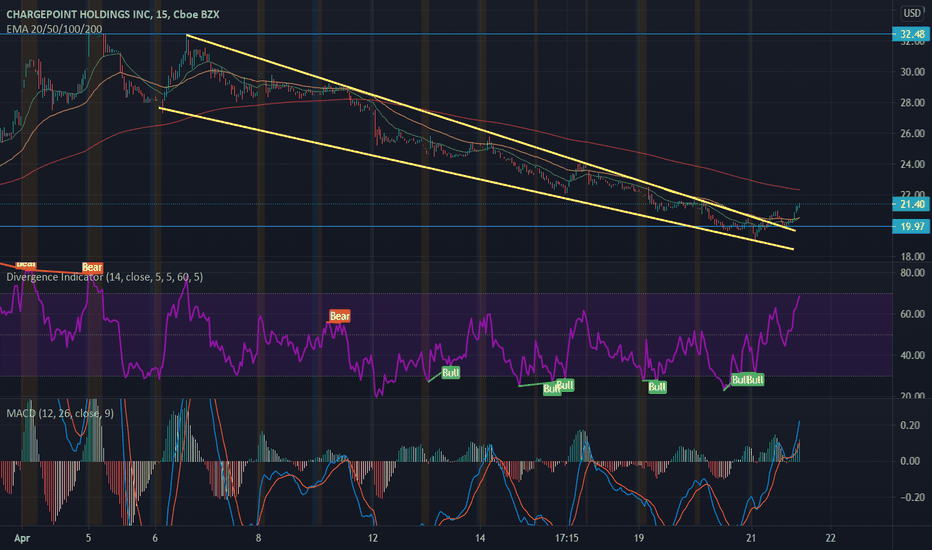Click the 18.00 price scale value
Image resolution: width=932 pixels, height=550 pixels.
tap(912, 256)
